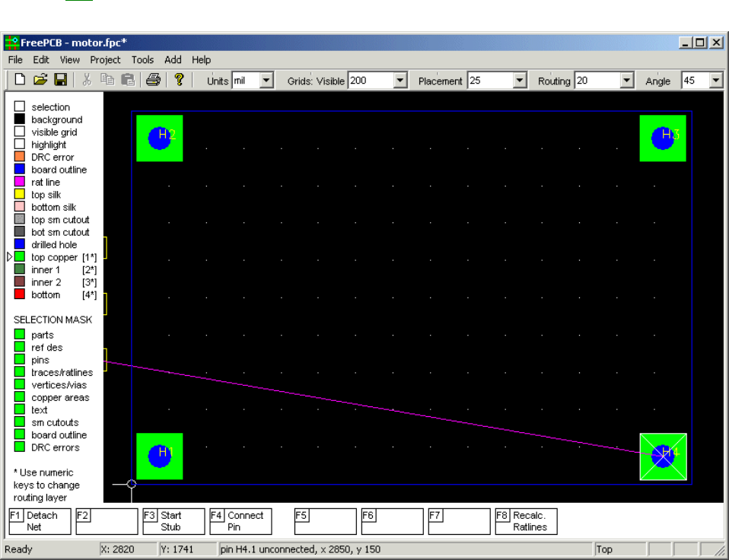Open the Help menu
The image size is (729, 560).
tap(202, 60)
